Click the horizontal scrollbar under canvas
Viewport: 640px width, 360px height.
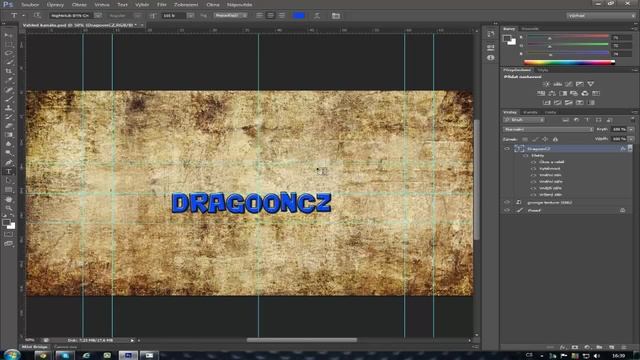click(x=302, y=340)
